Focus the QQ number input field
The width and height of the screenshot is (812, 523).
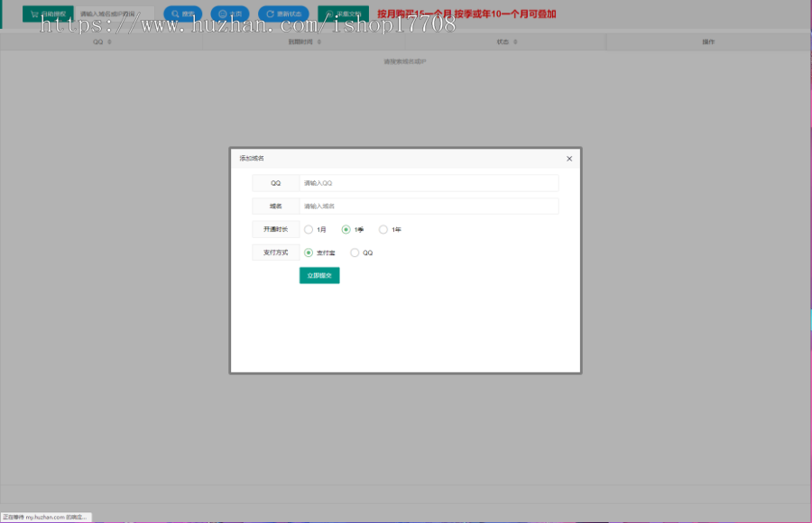pos(429,183)
